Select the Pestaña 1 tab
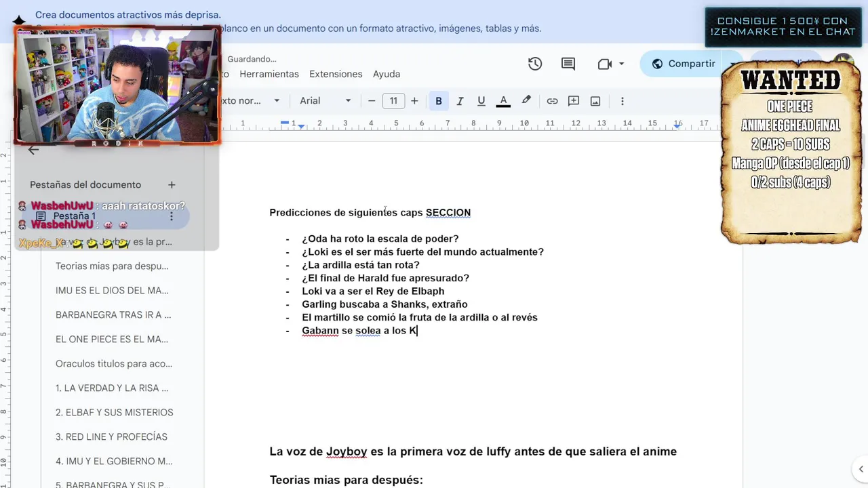This screenshot has width=868, height=488. (x=103, y=216)
